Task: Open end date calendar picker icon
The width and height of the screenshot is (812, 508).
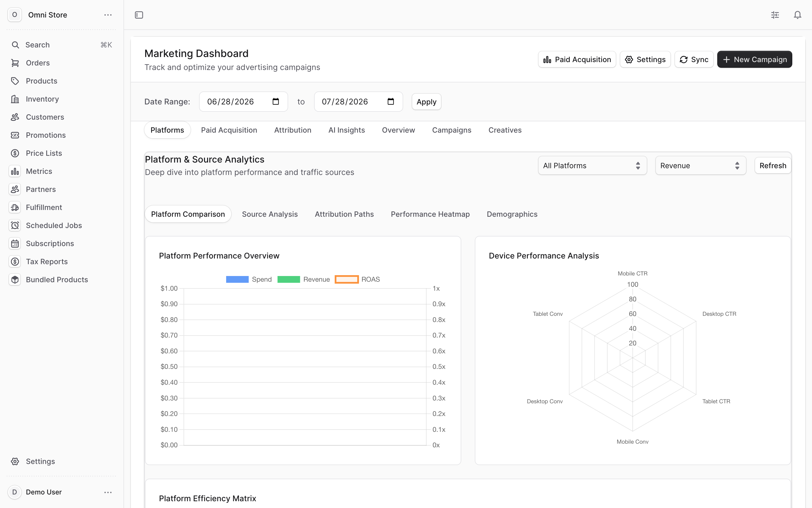Action: click(x=390, y=102)
